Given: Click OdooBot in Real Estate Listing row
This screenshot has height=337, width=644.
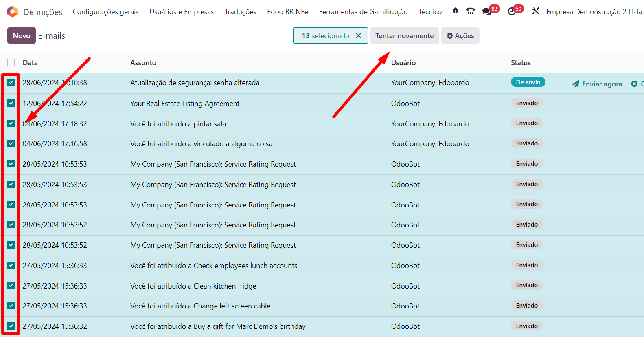Looking at the screenshot, I should pyautogui.click(x=405, y=104).
